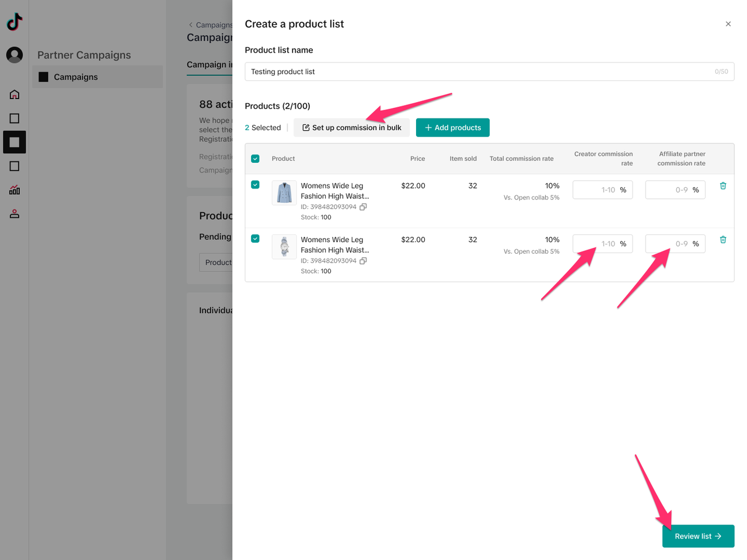Screen dimensions: 747x560
Task: Select Campaigns in the left menu
Action: [76, 77]
